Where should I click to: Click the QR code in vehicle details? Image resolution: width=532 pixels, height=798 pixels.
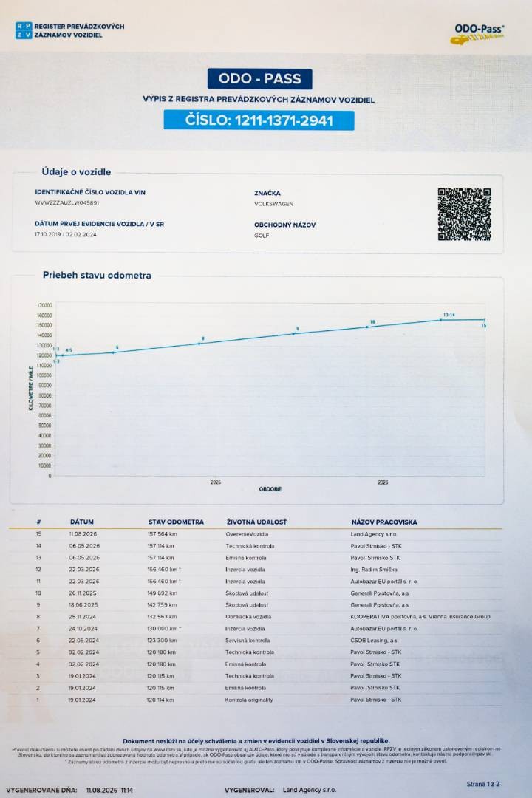[464, 214]
